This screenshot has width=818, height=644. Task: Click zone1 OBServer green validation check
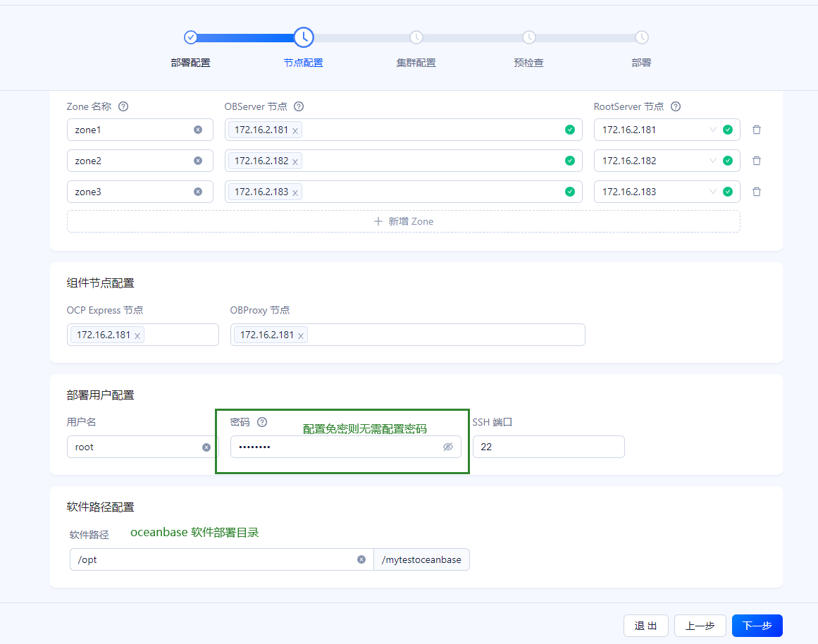pos(570,130)
